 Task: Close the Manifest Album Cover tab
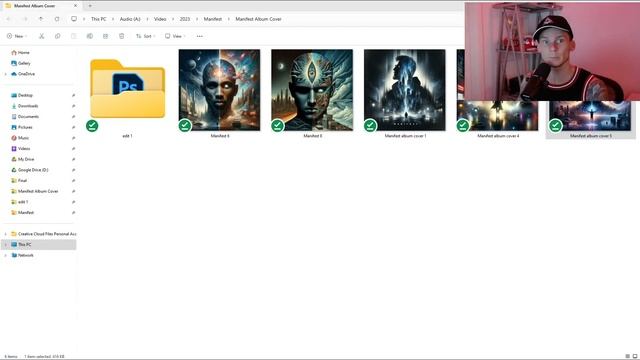pyautogui.click(x=76, y=6)
